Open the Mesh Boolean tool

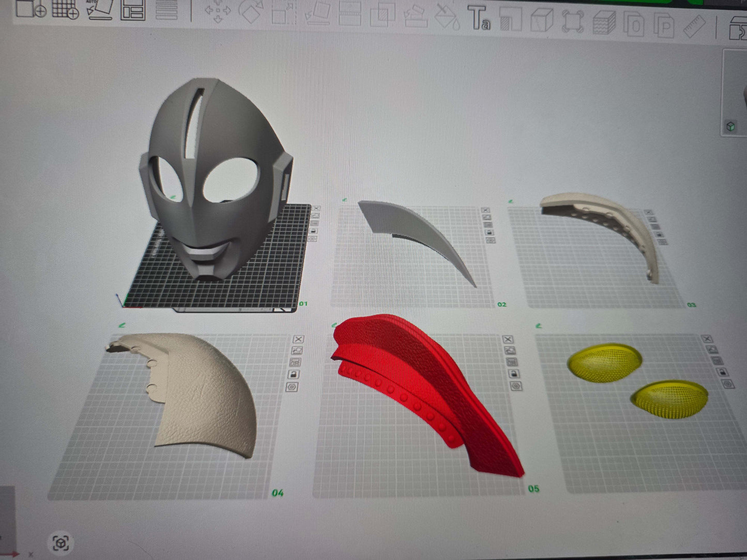(x=383, y=14)
